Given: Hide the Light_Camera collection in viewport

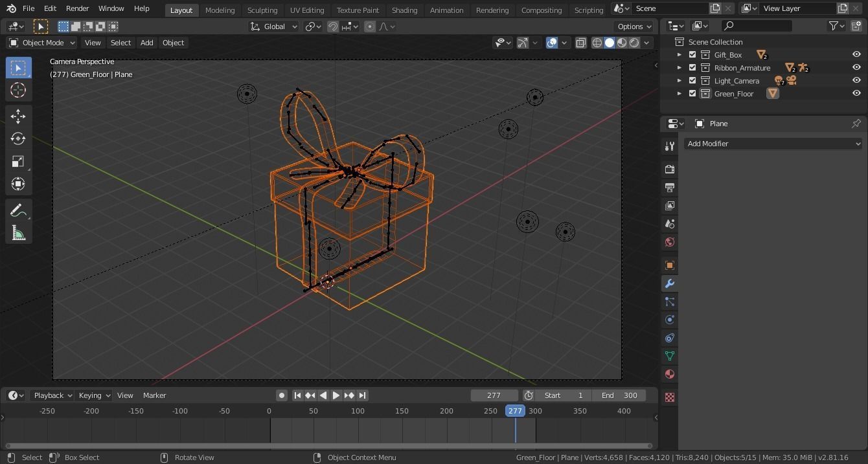Looking at the screenshot, I should click(856, 81).
